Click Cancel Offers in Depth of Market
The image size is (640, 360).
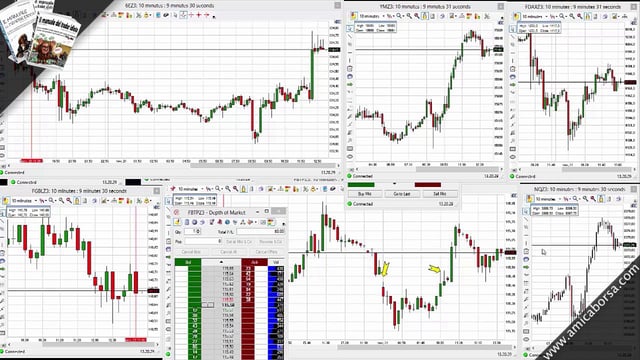[x=267, y=252]
